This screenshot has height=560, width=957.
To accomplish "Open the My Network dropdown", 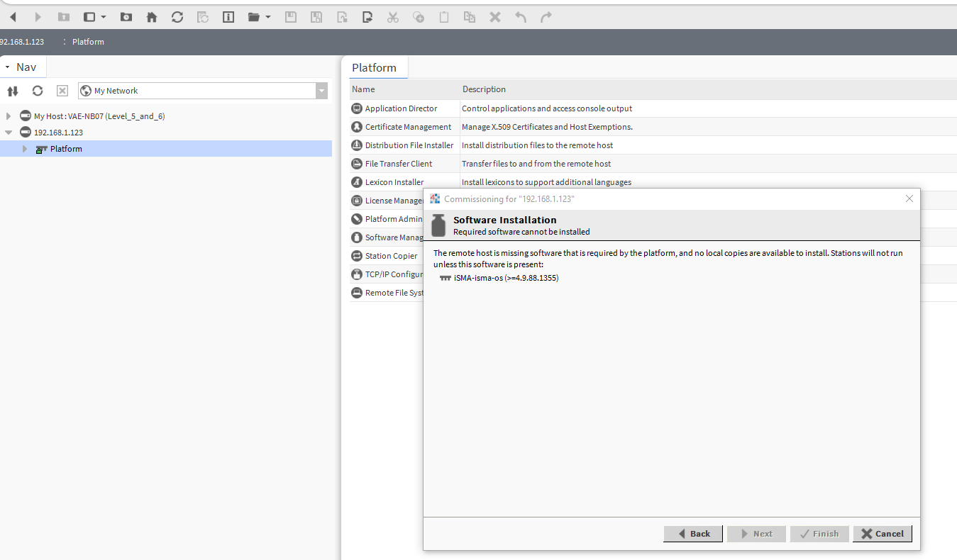I will [x=322, y=91].
